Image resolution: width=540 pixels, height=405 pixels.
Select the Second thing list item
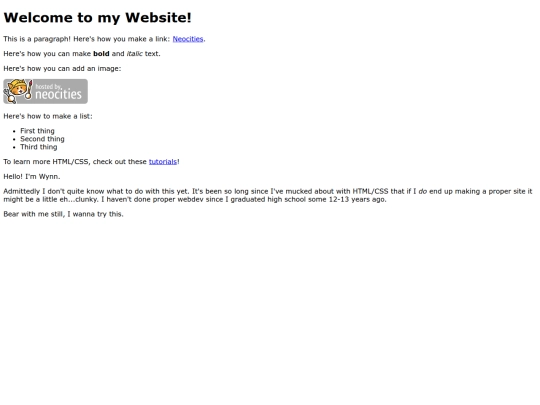(42, 139)
